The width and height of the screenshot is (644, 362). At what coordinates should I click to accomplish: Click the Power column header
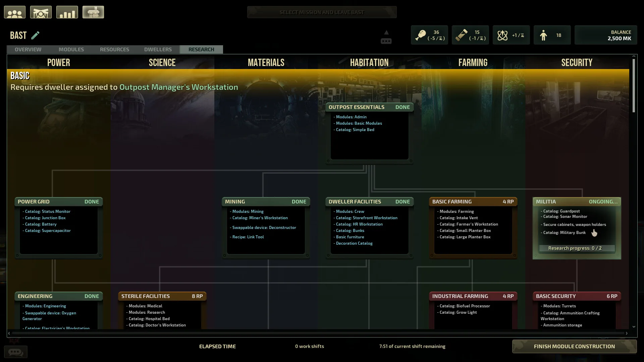tap(59, 62)
